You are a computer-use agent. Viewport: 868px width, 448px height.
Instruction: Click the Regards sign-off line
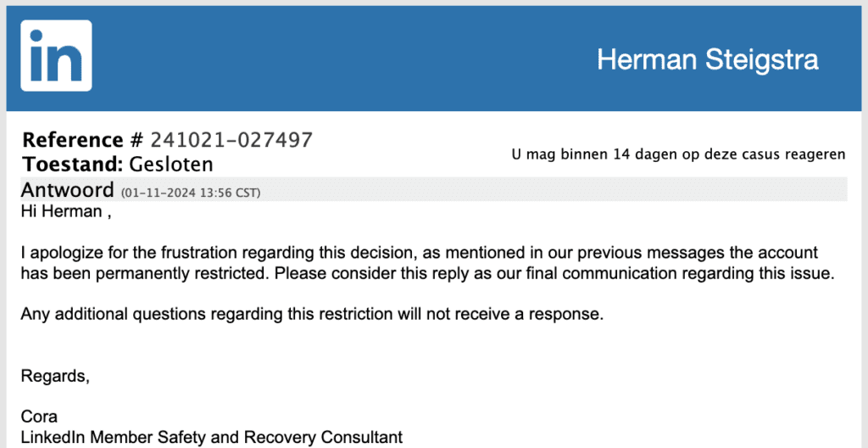pyautogui.click(x=55, y=377)
